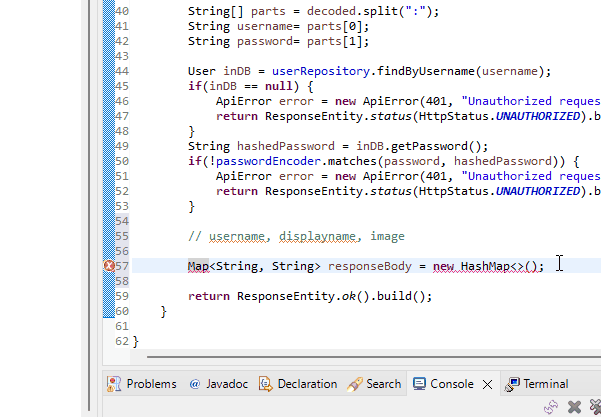
Task: Click line number 59 in the gutter
Action: coord(122,296)
